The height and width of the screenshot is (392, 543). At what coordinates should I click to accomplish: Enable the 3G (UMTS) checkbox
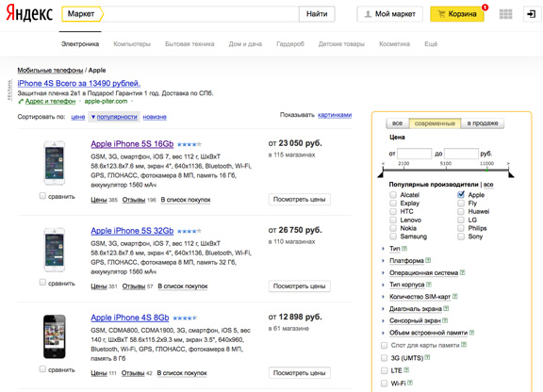pyautogui.click(x=384, y=358)
